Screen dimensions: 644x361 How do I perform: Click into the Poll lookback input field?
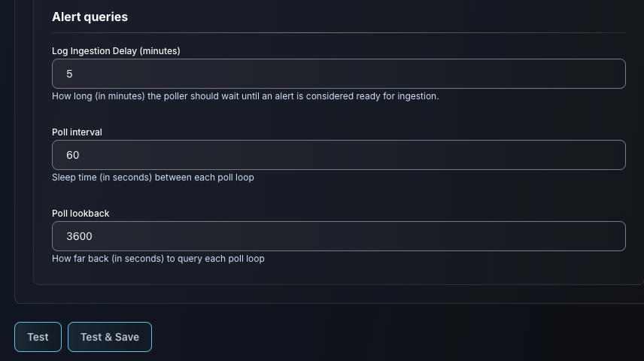tap(339, 236)
